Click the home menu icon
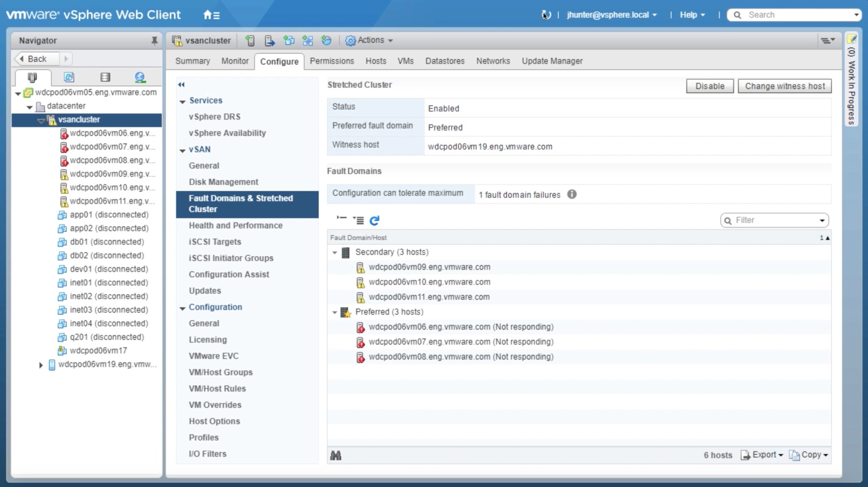This screenshot has width=868, height=487. 211,15
